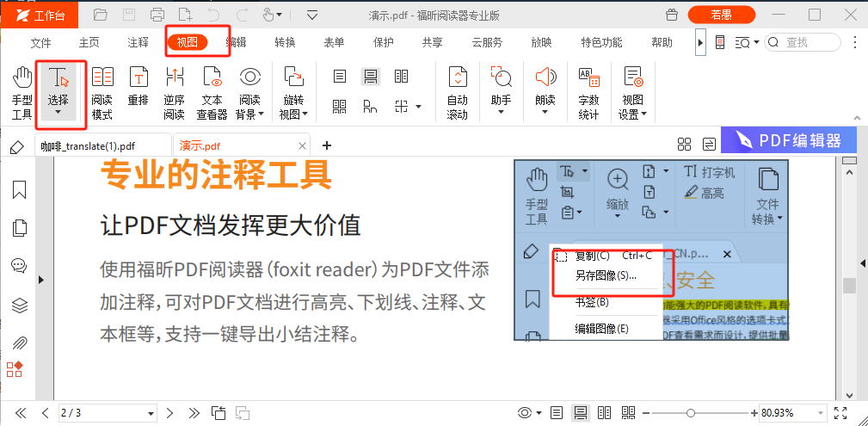Switch to the 转换 ribbon tab
868x426 pixels.
click(285, 43)
